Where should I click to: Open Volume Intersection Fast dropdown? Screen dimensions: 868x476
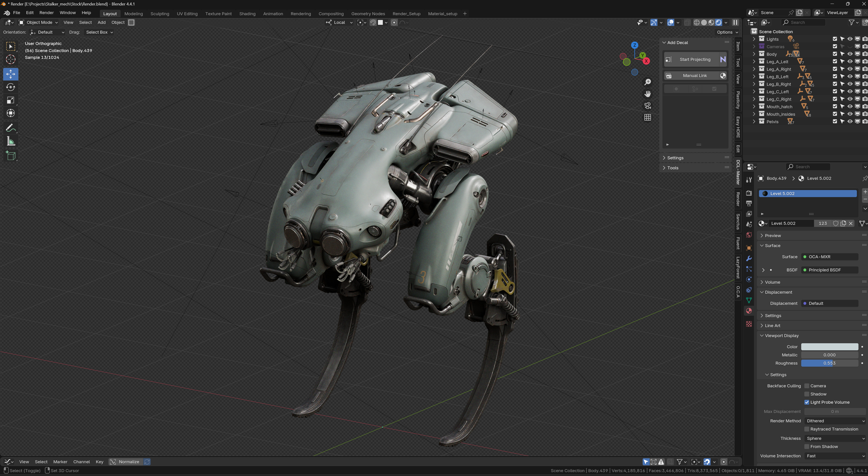pyautogui.click(x=835, y=456)
